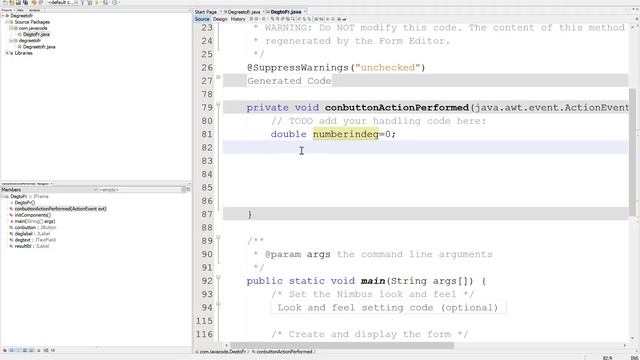Switch to Design view

[220, 19]
